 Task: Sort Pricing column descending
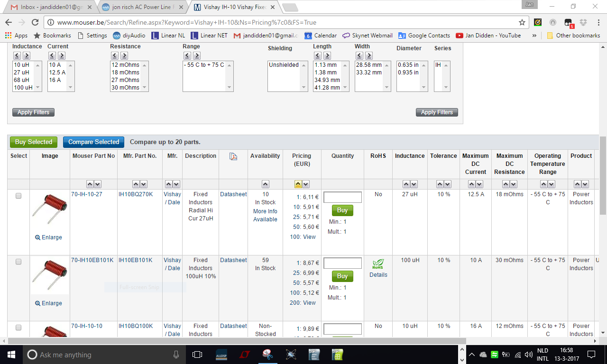point(306,184)
